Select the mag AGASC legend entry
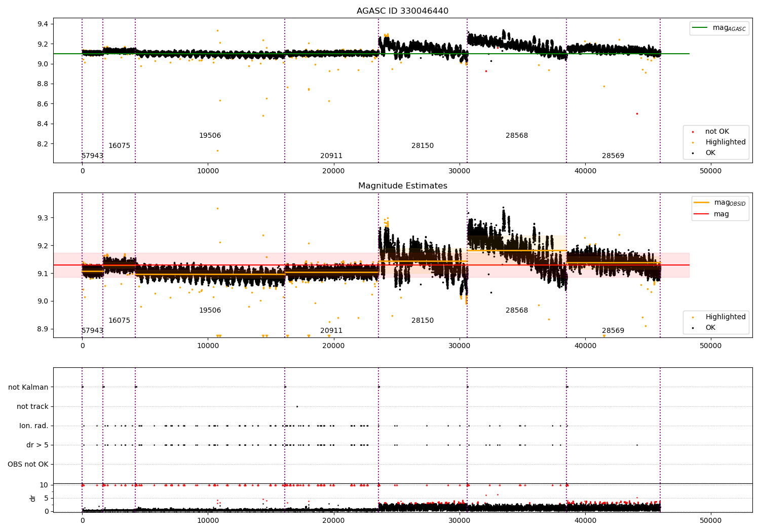 (719, 28)
